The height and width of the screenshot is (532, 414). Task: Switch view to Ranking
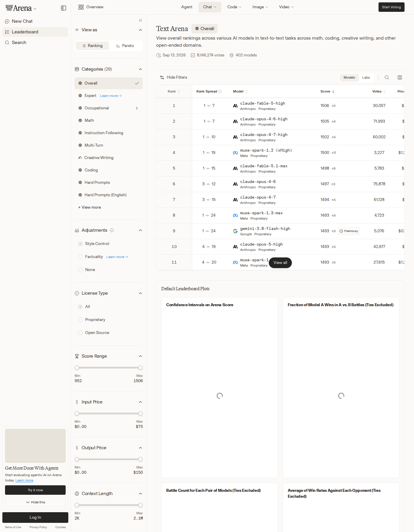pos(92,46)
